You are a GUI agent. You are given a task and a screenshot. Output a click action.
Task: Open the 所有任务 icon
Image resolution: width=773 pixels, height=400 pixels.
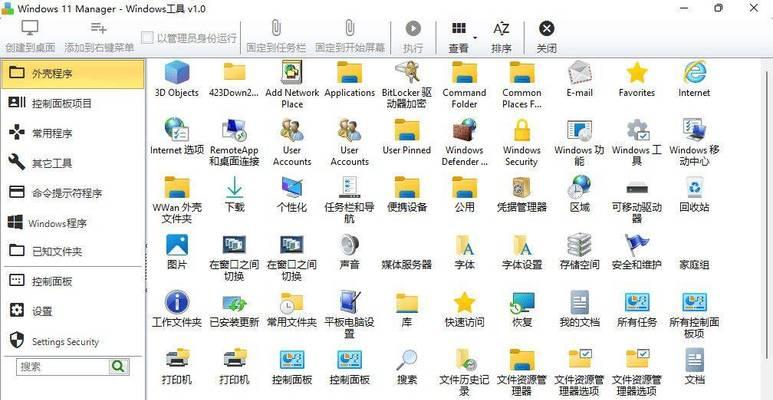pyautogui.click(x=637, y=302)
